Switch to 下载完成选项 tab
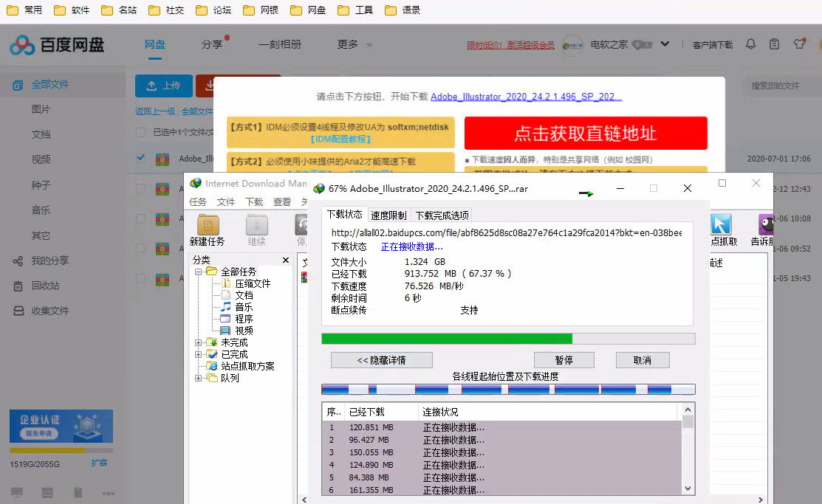822x504 pixels. tap(442, 215)
